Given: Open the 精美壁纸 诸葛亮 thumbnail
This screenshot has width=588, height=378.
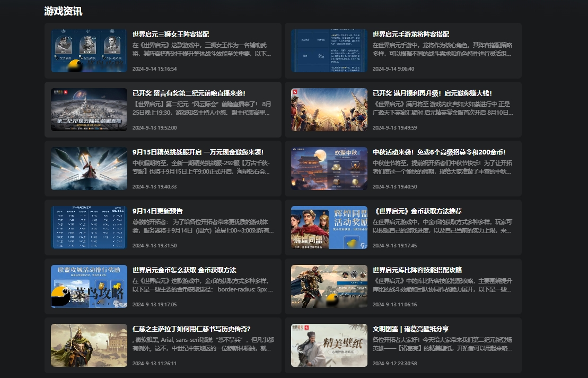Looking at the screenshot, I should coord(329,346).
